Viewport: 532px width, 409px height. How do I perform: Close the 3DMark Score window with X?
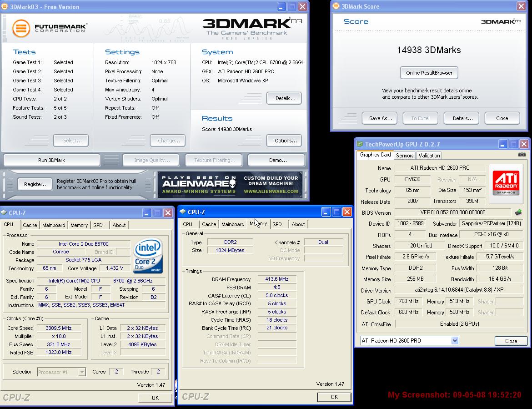[521, 6]
